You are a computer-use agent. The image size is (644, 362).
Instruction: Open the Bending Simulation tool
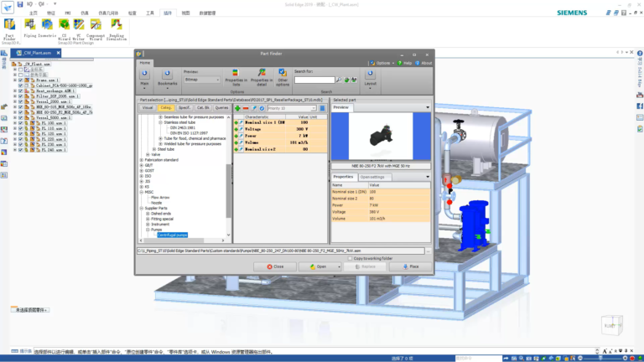(x=117, y=28)
